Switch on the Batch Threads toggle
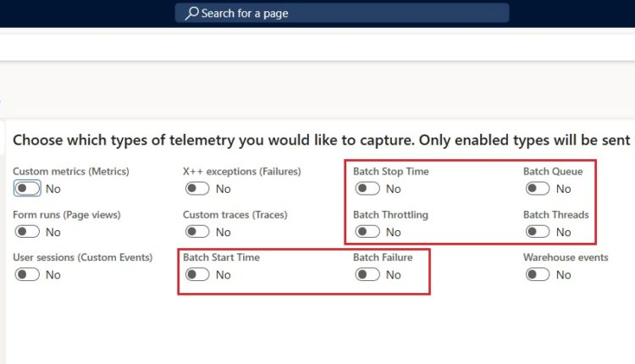 click(538, 232)
